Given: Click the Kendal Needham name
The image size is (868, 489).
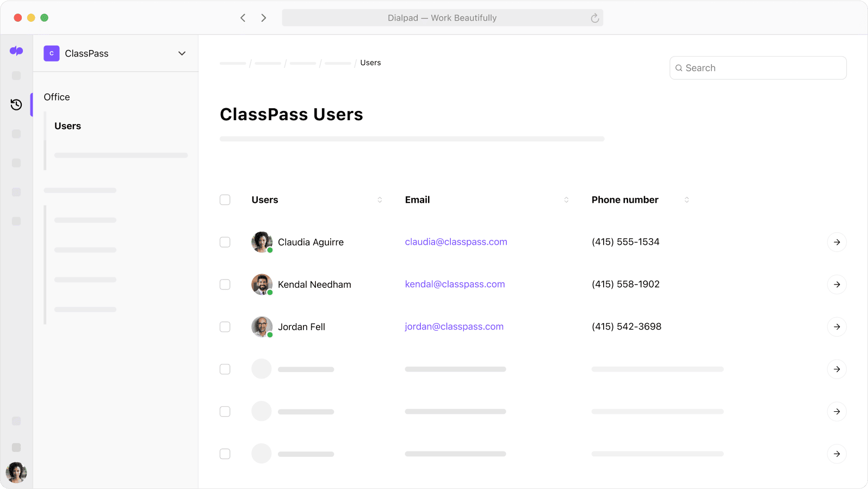Looking at the screenshot, I should [314, 284].
